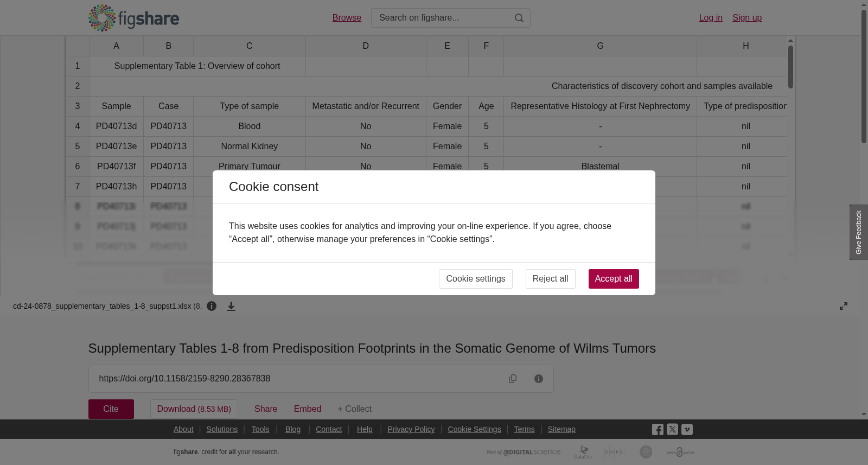This screenshot has width=868, height=465.
Task: Open the Sitemap footer link
Action: [561, 429]
